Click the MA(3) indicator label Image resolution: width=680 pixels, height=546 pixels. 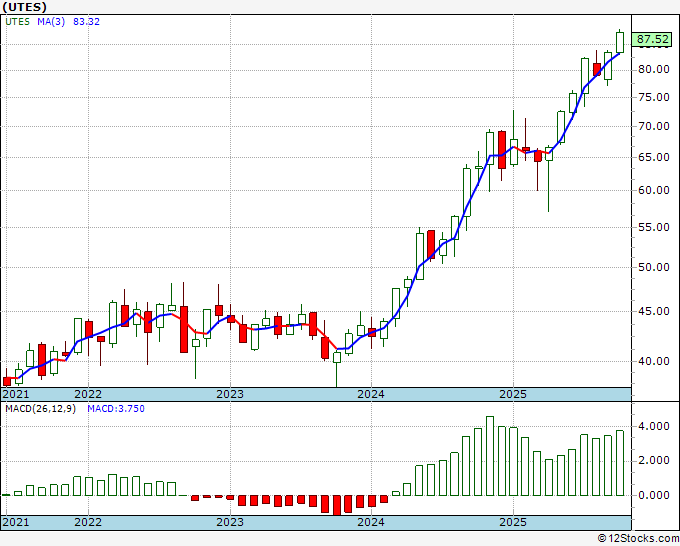click(51, 22)
